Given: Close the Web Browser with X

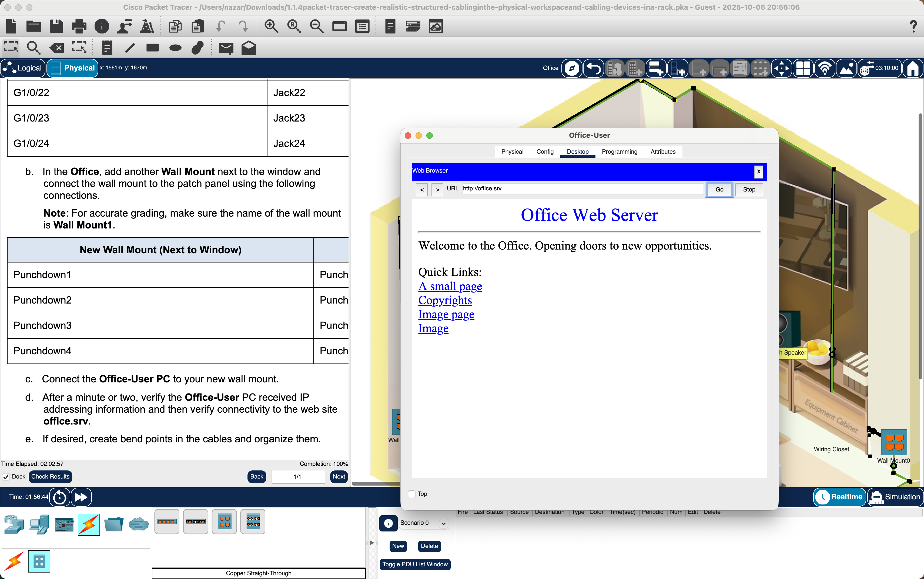Looking at the screenshot, I should tap(758, 171).
